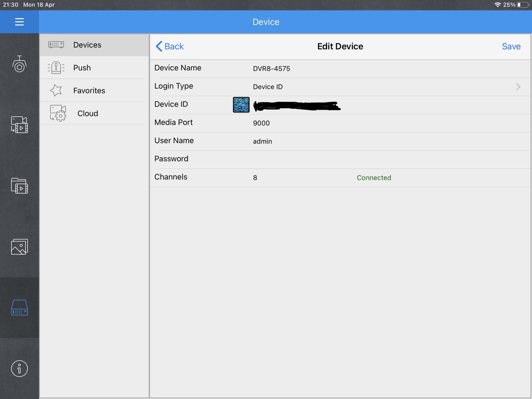Open Login Type Device ID selector

tap(268, 87)
